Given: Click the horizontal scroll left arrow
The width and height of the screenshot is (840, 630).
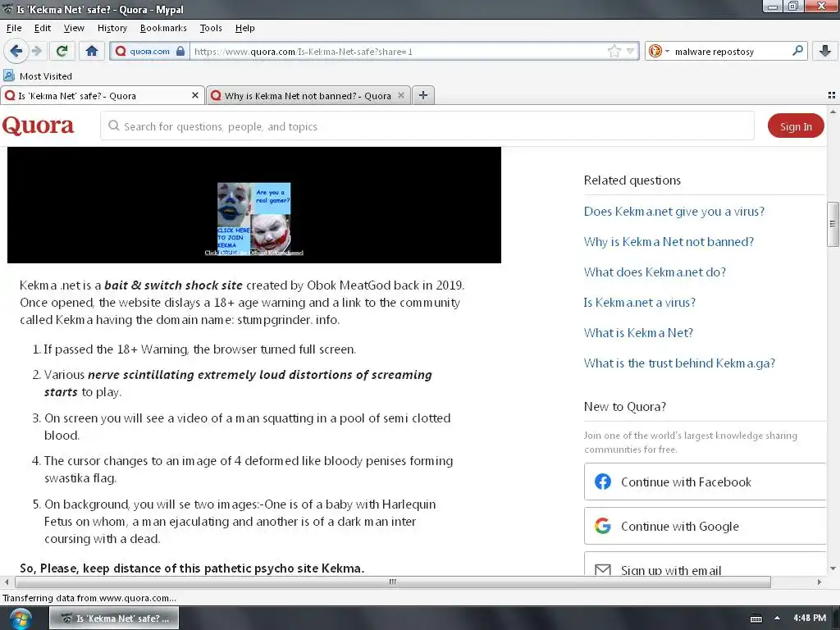Looking at the screenshot, I should pos(7,582).
